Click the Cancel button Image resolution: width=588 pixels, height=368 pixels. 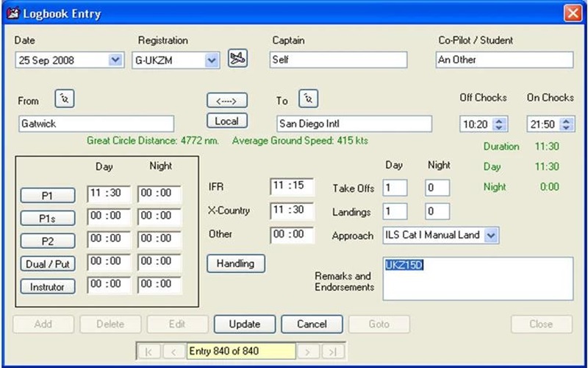(x=312, y=324)
